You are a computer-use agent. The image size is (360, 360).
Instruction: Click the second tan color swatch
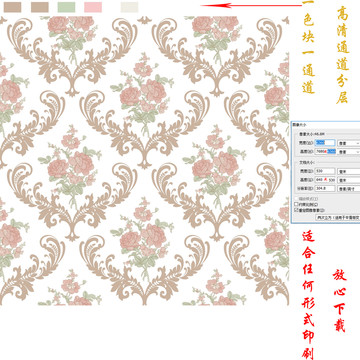[x=40, y=7]
